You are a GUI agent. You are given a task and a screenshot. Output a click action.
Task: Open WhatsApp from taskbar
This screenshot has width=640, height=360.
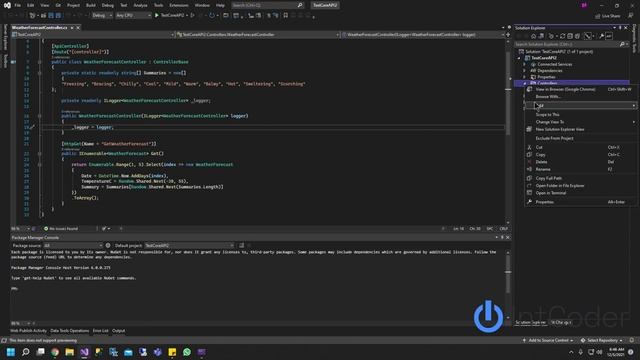187,352
